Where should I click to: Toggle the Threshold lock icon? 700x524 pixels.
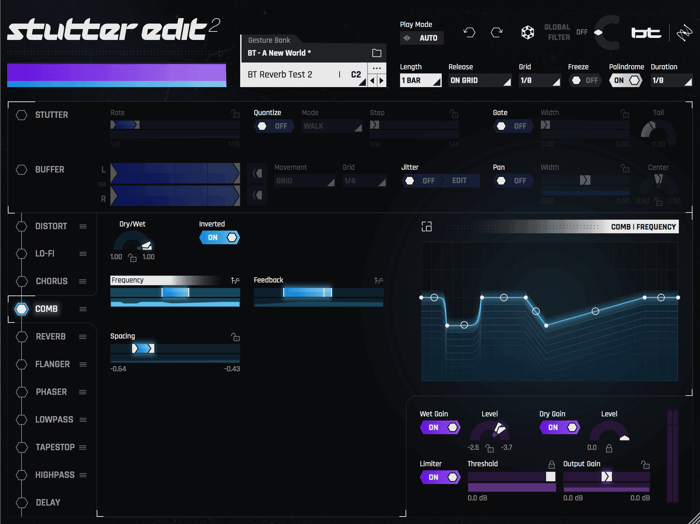551,465
